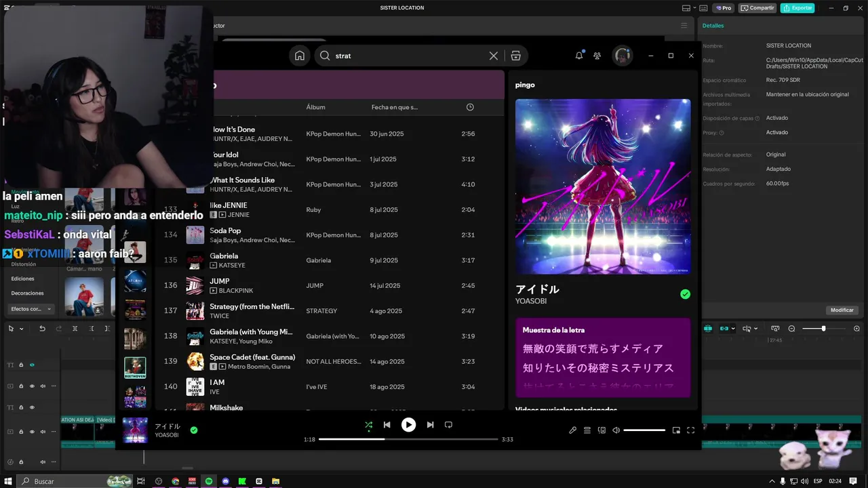Adjust CapCut timeline zoom slider
Viewport: 868px width, 488px height.
[823, 329]
